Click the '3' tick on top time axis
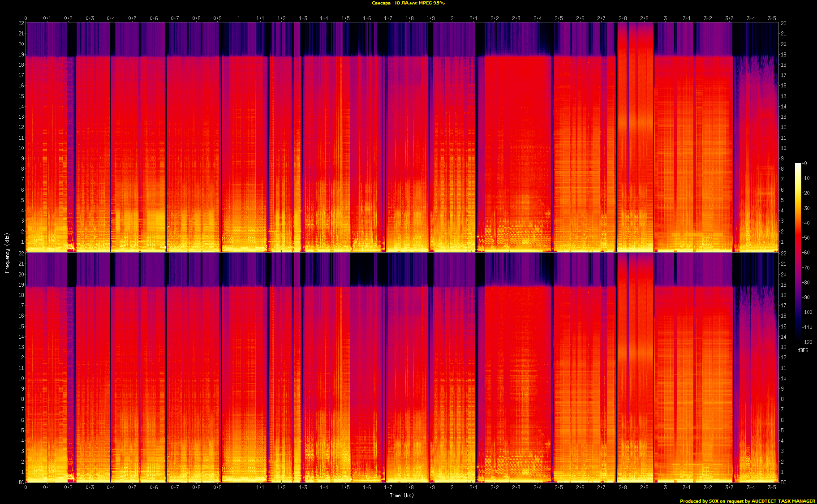 [x=665, y=18]
